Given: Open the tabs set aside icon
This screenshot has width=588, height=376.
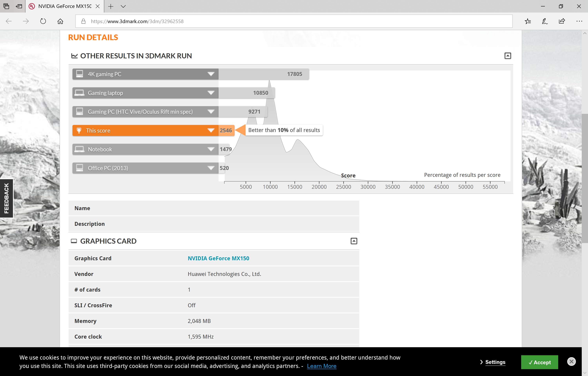Looking at the screenshot, I should coord(6,6).
